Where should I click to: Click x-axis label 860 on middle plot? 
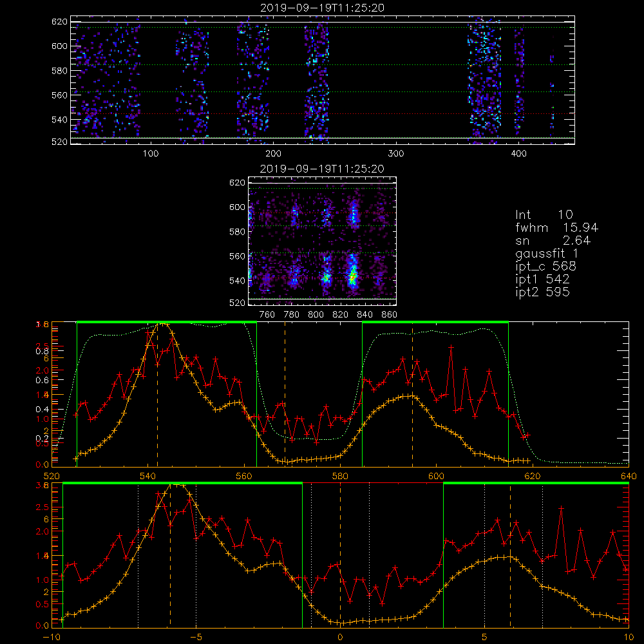[x=390, y=315]
